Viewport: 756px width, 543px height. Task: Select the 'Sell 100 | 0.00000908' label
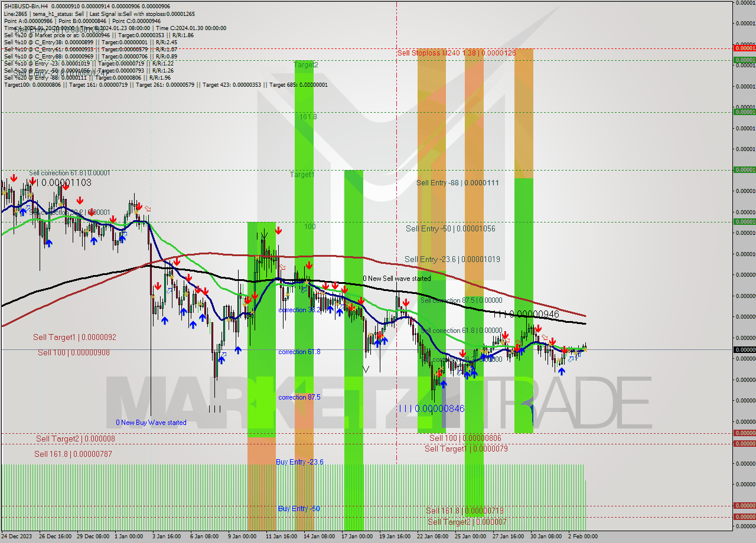tap(74, 352)
